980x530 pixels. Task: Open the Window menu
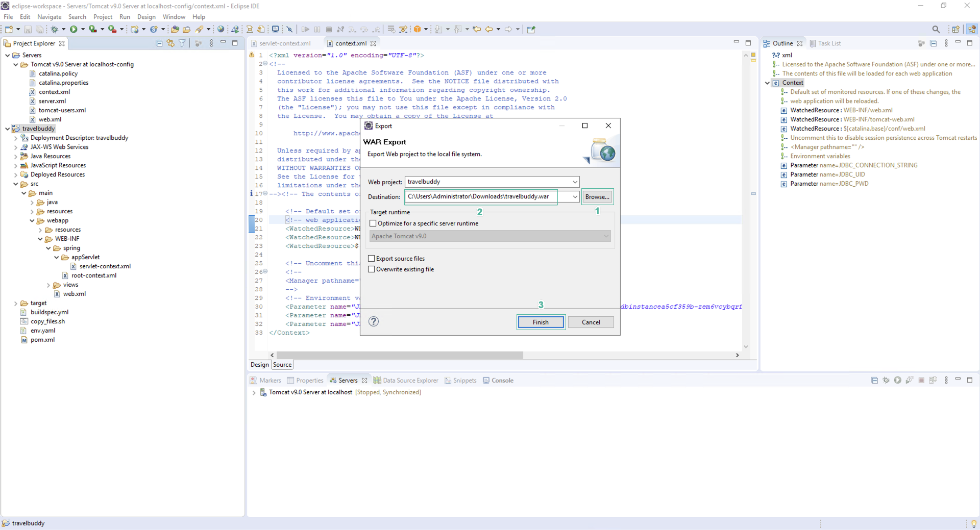point(174,17)
